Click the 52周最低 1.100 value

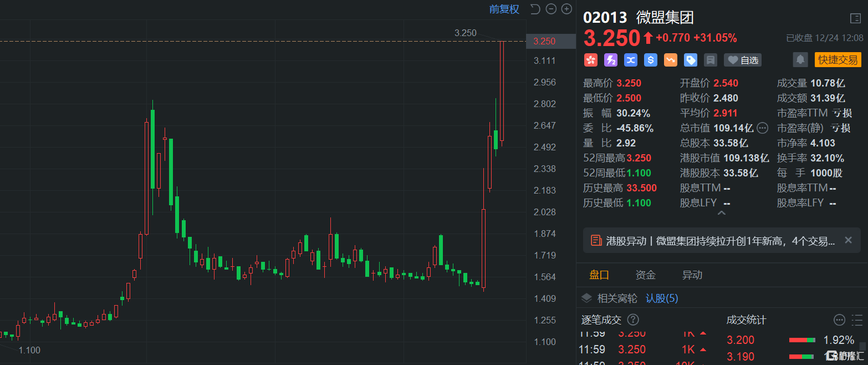click(639, 173)
